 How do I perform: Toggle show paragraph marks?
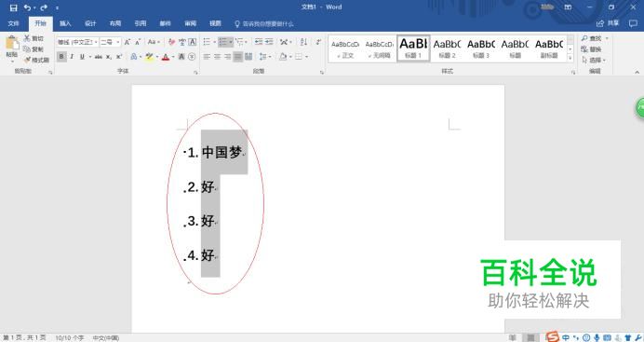click(x=318, y=42)
